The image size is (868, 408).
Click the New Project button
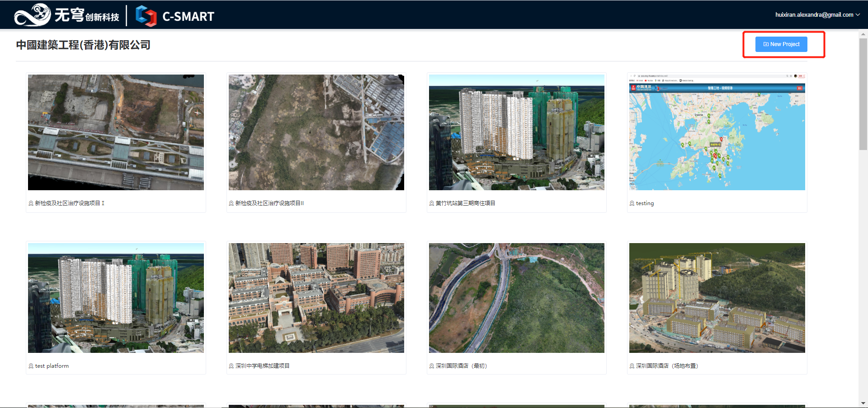[x=781, y=44]
